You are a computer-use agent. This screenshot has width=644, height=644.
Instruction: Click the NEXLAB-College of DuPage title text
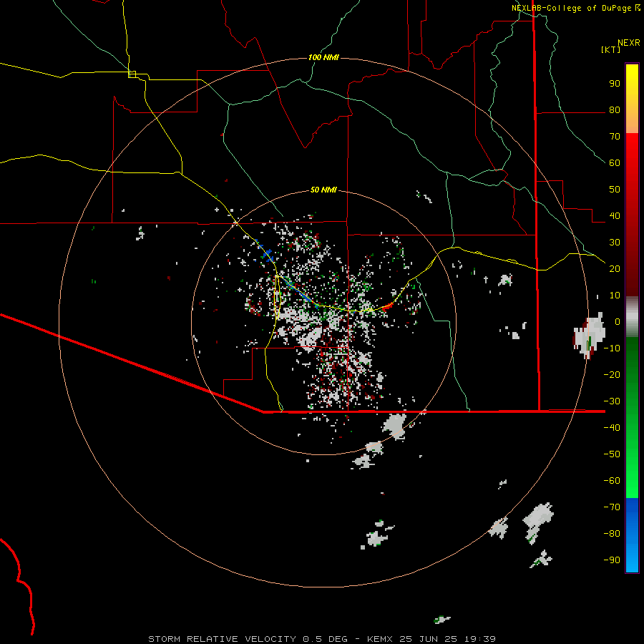(x=571, y=8)
